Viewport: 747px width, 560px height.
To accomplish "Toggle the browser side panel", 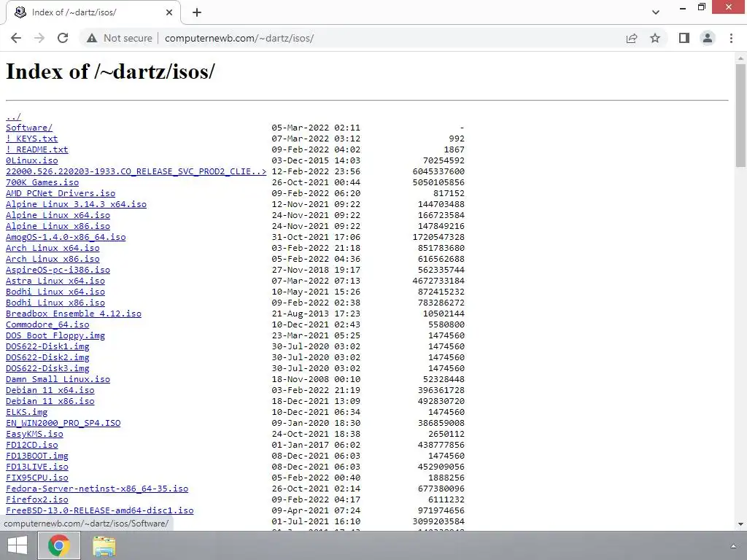I will tap(684, 38).
